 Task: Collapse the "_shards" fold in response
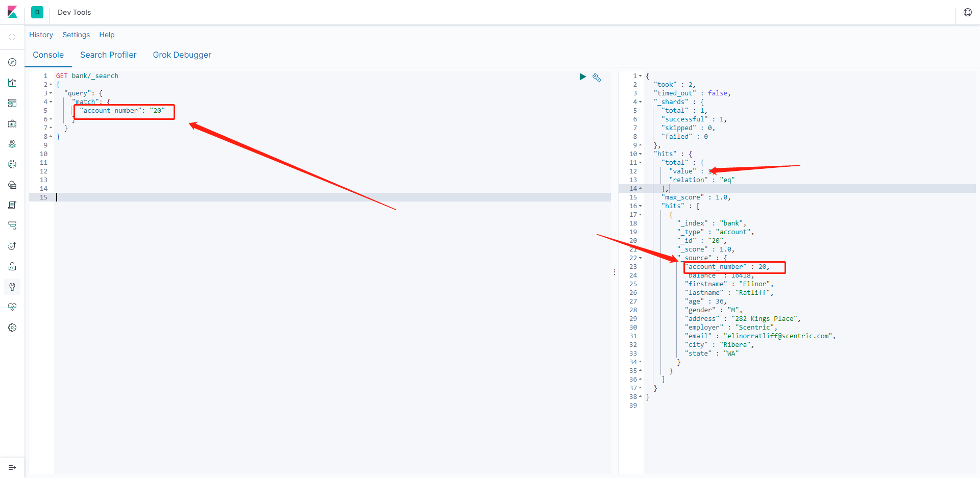click(640, 102)
